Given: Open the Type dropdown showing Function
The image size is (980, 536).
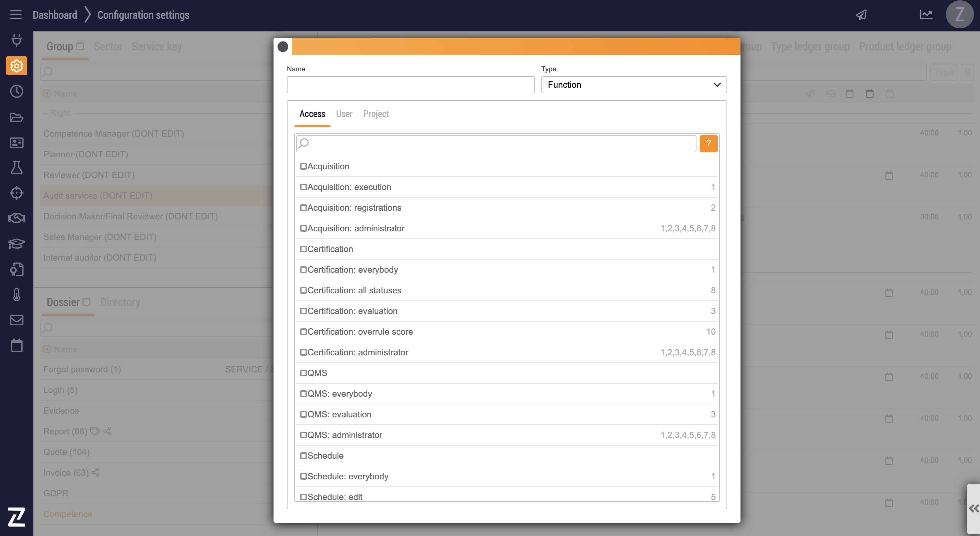Looking at the screenshot, I should click(634, 85).
